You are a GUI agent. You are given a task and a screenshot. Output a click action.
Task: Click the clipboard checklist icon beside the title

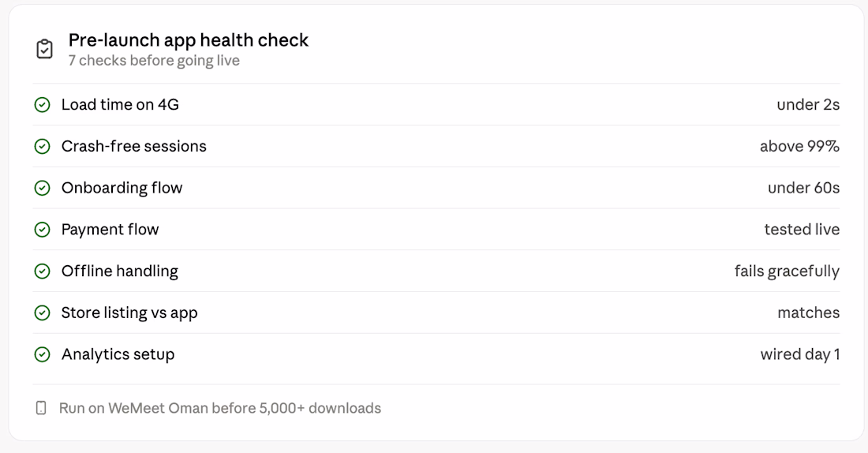tap(44, 49)
